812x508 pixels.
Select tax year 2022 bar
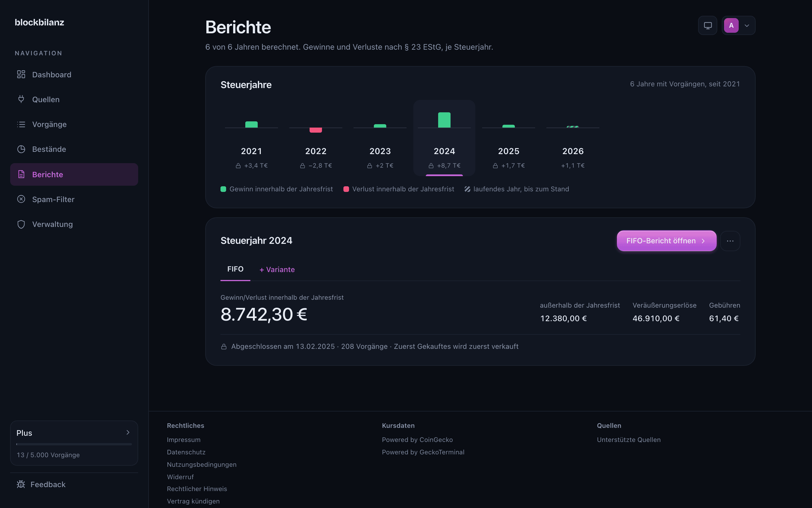[316, 130]
